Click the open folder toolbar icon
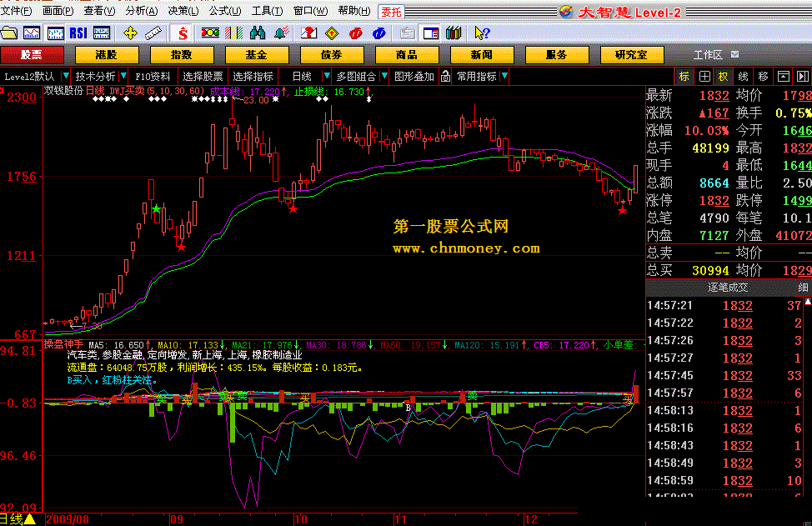812x526 pixels. pos(9,33)
